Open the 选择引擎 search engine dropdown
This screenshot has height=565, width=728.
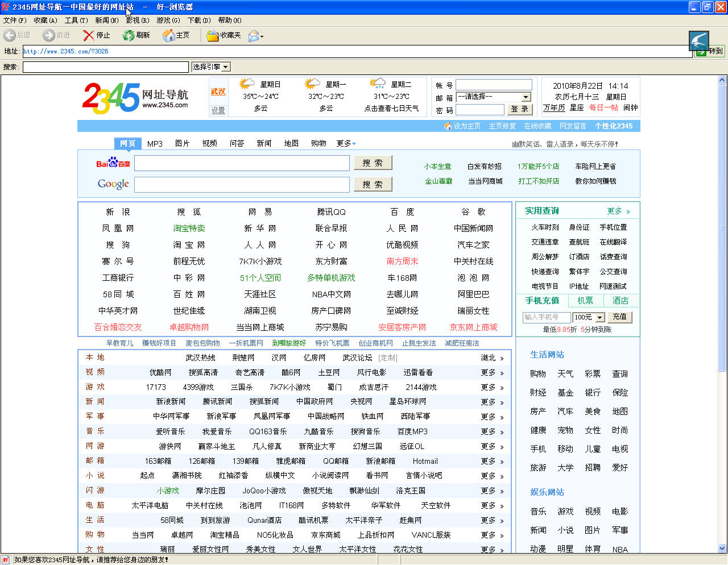[211, 67]
